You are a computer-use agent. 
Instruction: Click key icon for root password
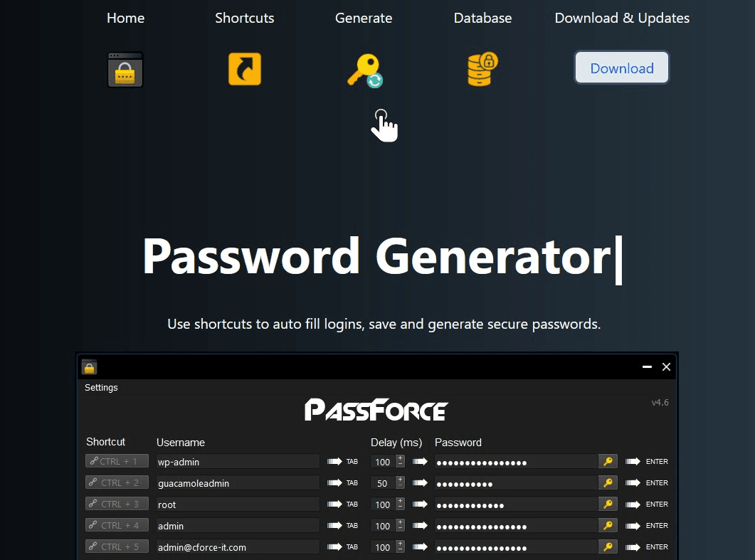(608, 504)
